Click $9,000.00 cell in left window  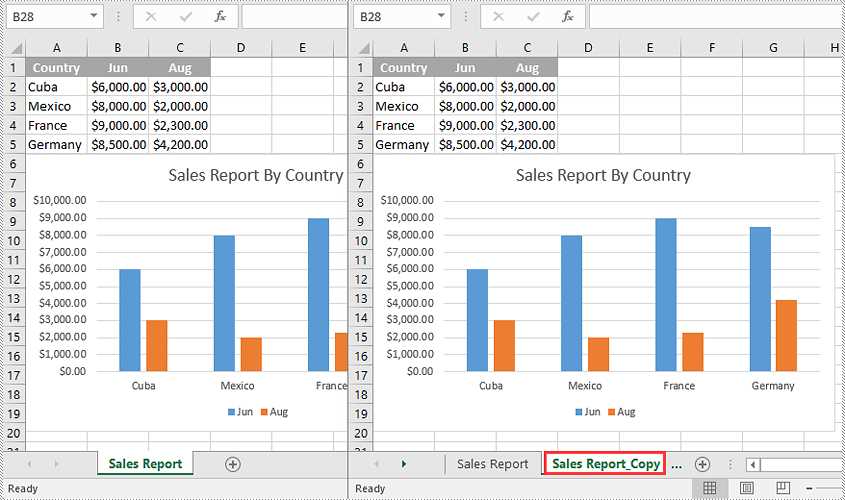117,126
